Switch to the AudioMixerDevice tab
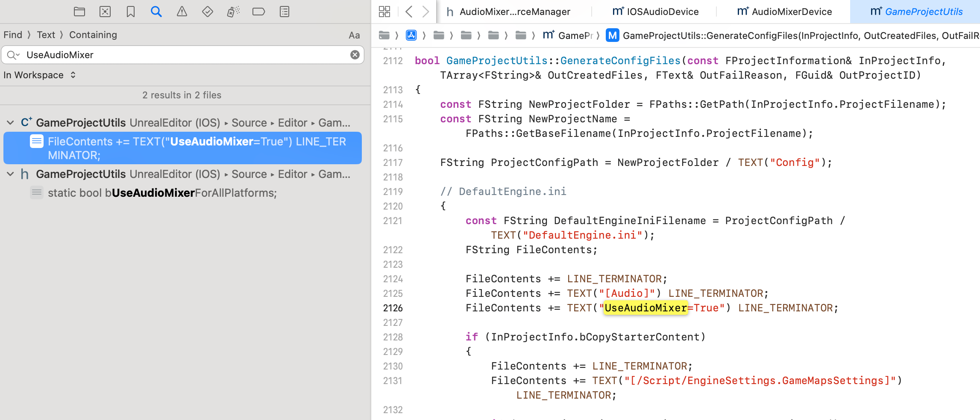 (x=785, y=12)
